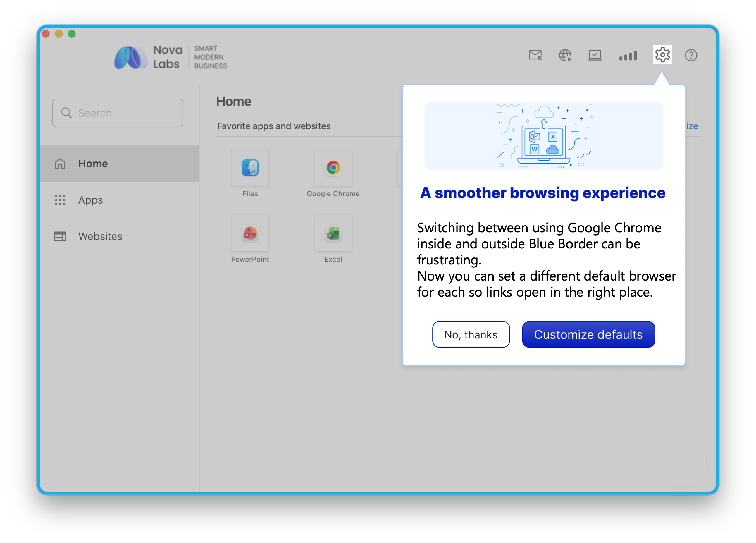Screen dimensions: 756x543
Task: Close the window with the red button
Action: [x=46, y=34]
